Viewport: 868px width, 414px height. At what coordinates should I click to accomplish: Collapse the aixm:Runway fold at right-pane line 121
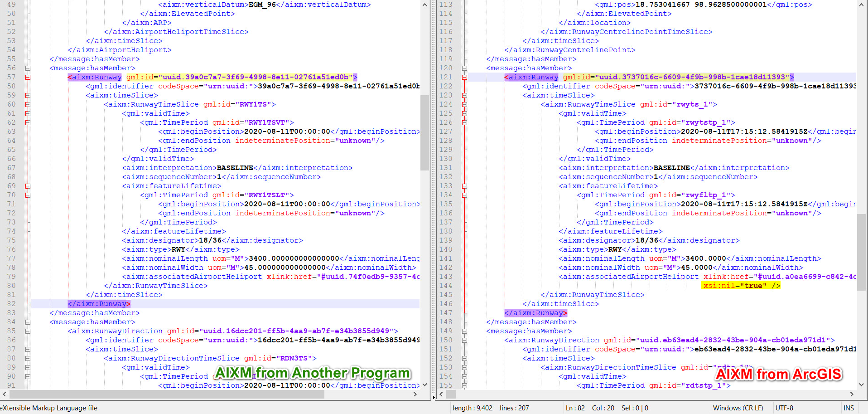(x=464, y=77)
